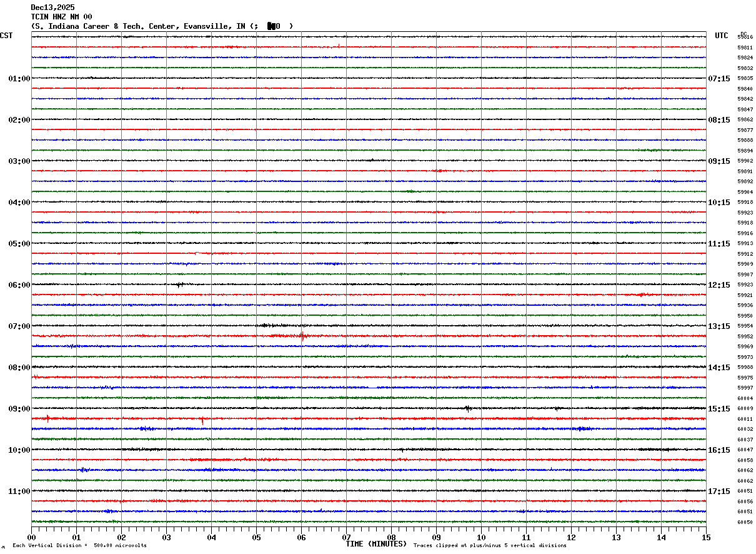Click the Each Vertical Division scale note
The width and height of the screenshot is (756, 554).
pyautogui.click(x=79, y=546)
